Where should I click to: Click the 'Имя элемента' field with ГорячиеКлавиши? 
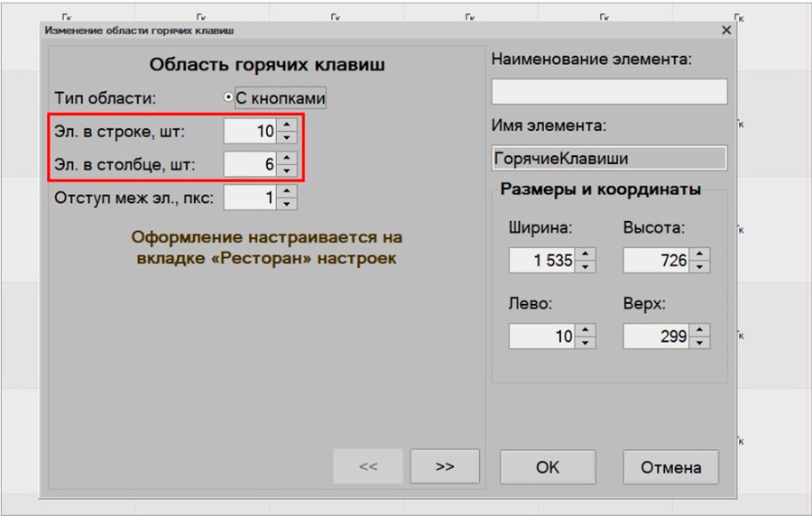609,159
